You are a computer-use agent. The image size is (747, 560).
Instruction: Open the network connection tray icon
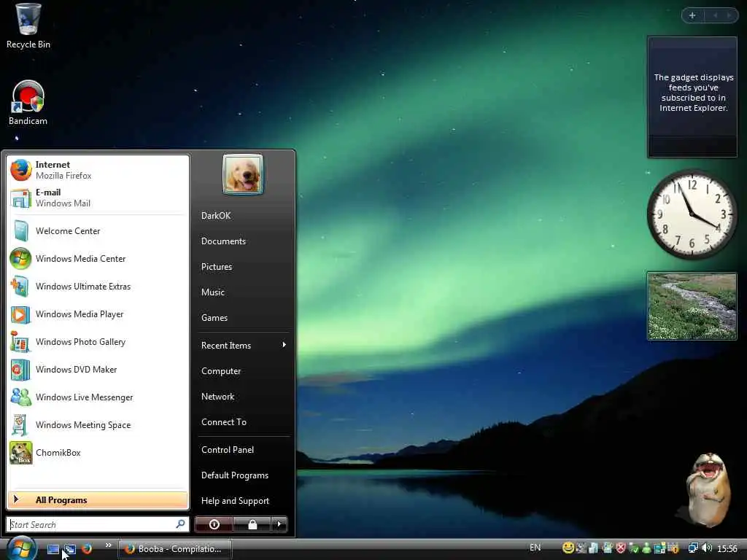(x=693, y=548)
